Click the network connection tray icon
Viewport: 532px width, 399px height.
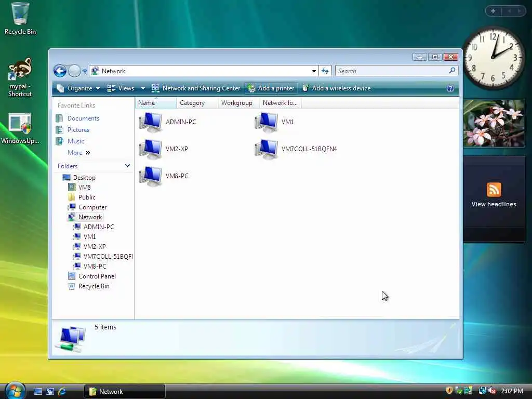[482, 391]
